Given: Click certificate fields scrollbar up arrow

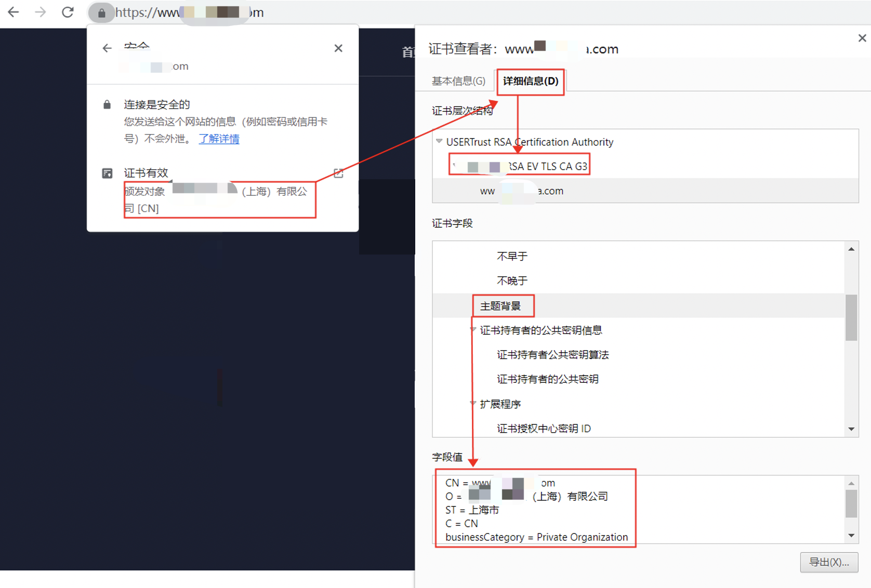Looking at the screenshot, I should pyautogui.click(x=851, y=249).
